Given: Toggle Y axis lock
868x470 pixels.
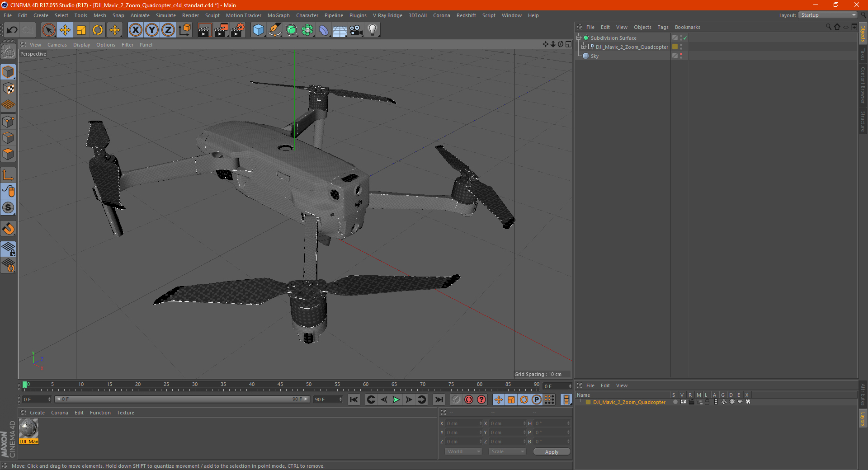Looking at the screenshot, I should [152, 30].
